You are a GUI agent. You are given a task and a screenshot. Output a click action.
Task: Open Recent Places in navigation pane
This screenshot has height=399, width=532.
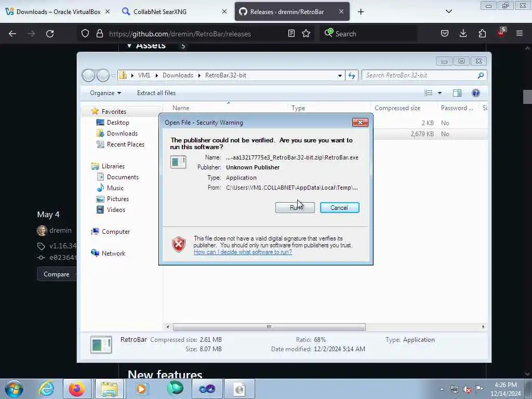pos(125,144)
